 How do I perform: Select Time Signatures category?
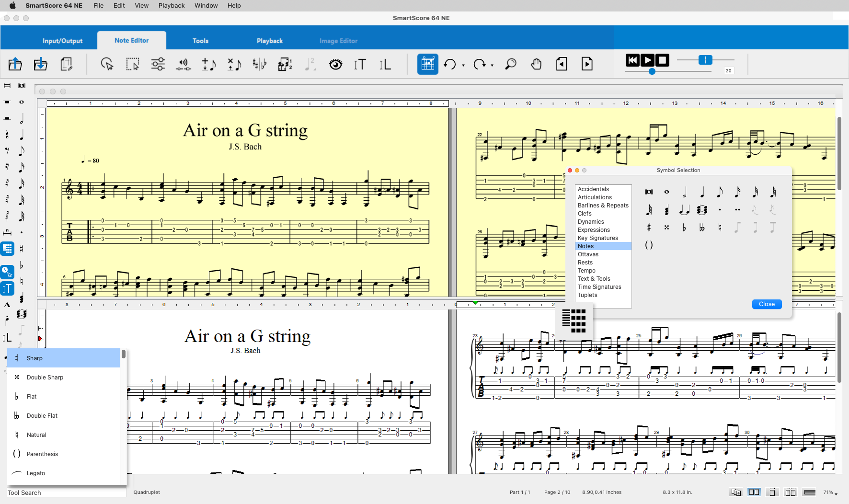[603, 287]
